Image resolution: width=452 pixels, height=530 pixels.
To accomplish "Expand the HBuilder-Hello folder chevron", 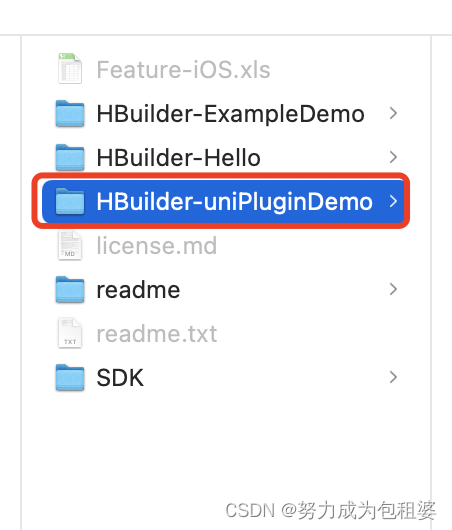I will (393, 157).
